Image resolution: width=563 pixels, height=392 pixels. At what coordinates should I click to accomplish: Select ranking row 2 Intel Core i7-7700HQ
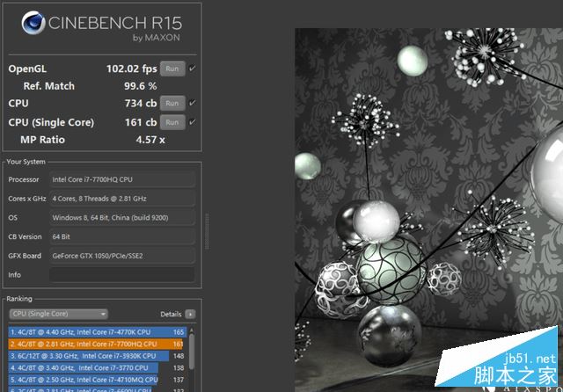[x=96, y=344]
